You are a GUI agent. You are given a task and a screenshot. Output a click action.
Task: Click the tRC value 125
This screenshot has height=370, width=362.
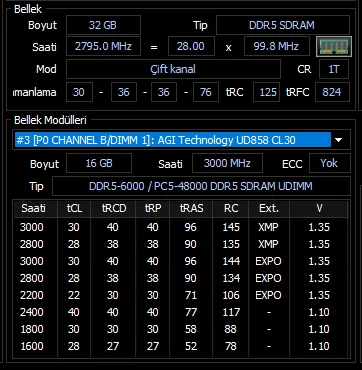[266, 92]
